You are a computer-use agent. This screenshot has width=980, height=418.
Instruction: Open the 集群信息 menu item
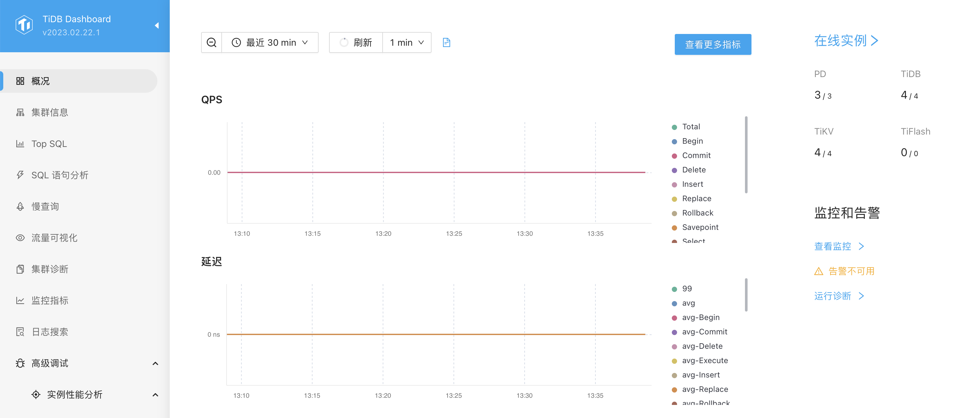click(x=49, y=113)
